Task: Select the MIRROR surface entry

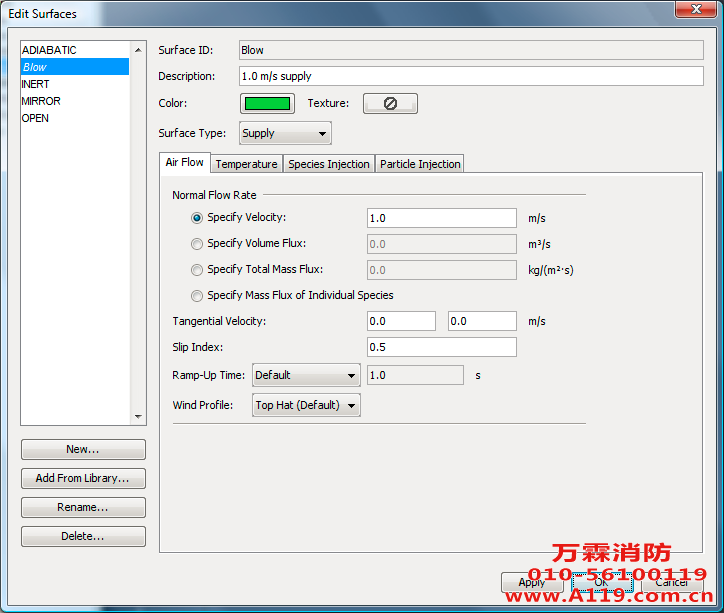Action: coord(42,101)
